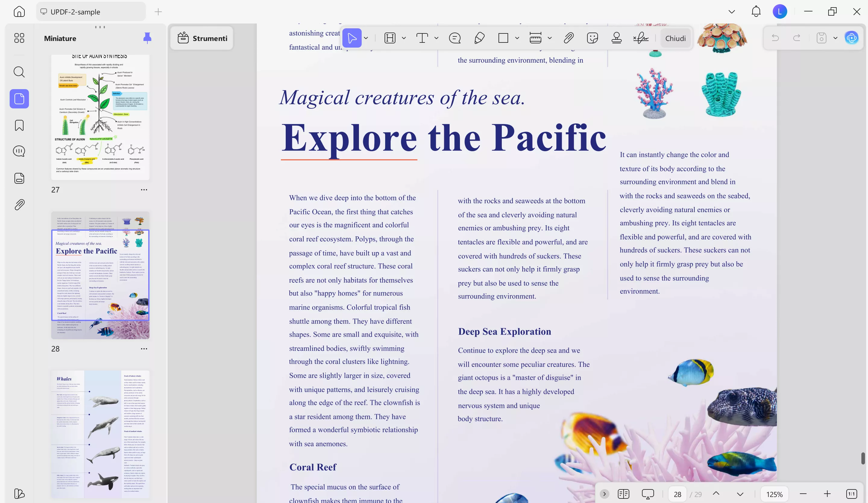Pin the Miniature panel

coord(147,38)
